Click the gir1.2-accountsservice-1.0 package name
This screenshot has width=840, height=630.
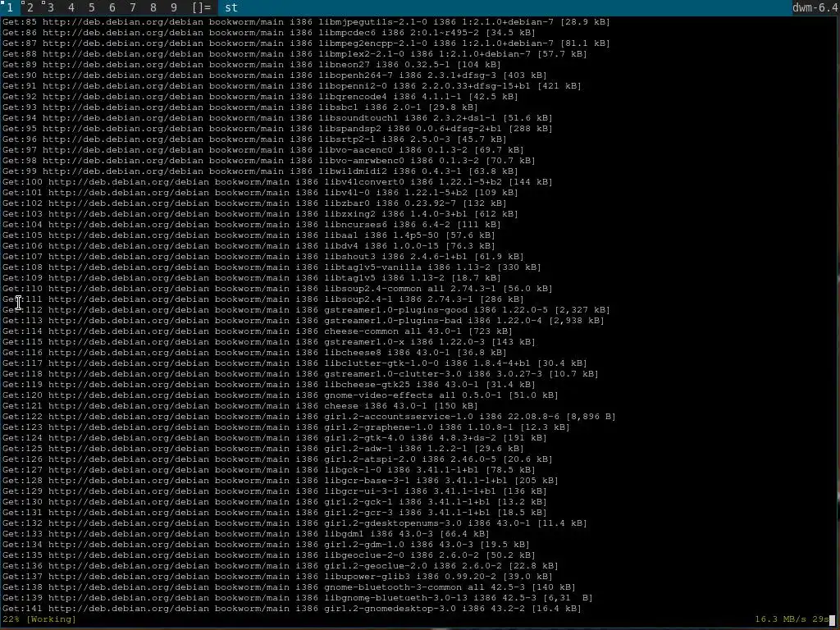coord(399,416)
